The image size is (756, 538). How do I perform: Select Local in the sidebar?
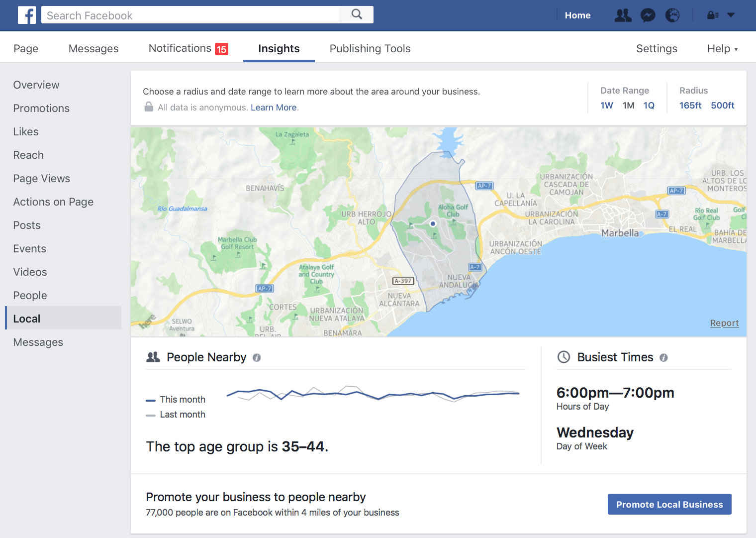(63, 318)
